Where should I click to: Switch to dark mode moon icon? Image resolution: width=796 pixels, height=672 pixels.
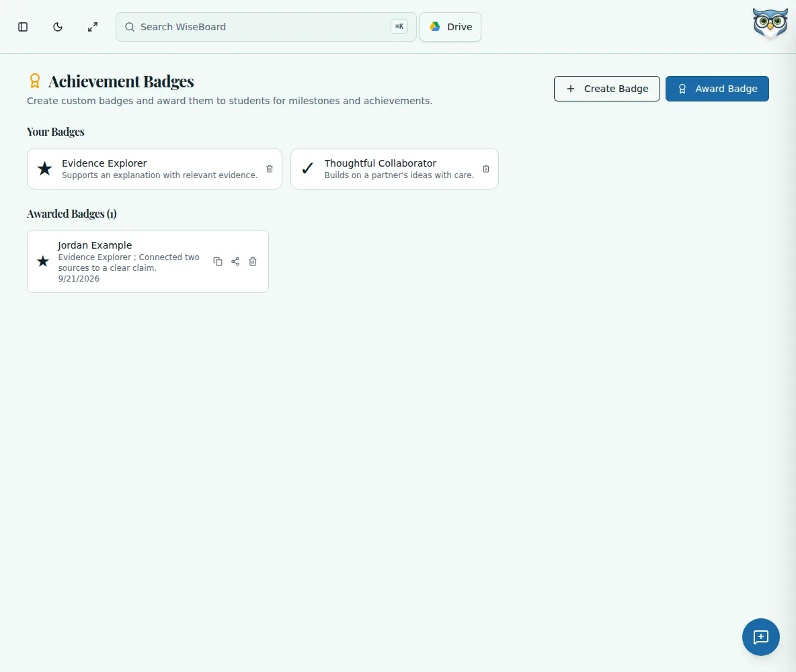58,27
